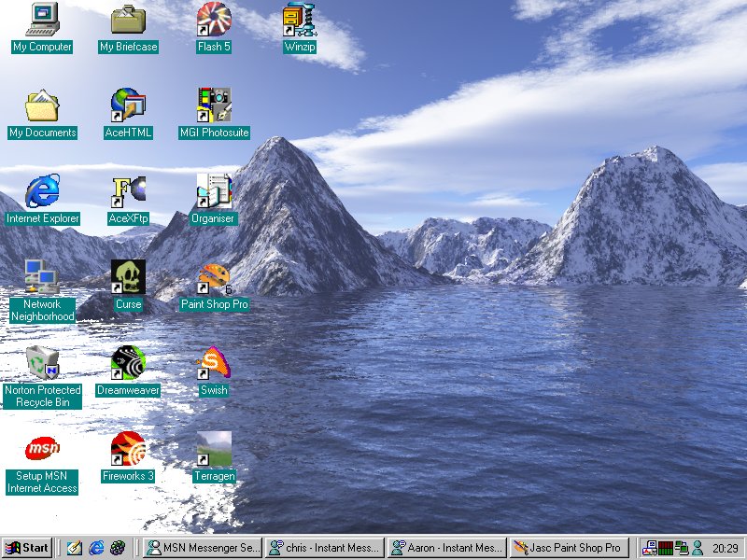
Task: Click the Curse game icon
Action: (128, 277)
